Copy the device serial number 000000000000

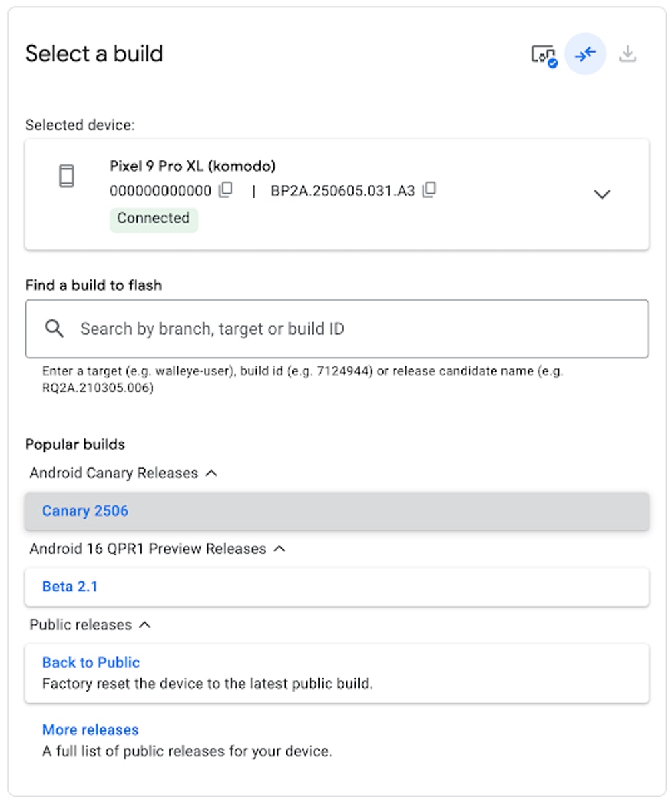click(227, 190)
